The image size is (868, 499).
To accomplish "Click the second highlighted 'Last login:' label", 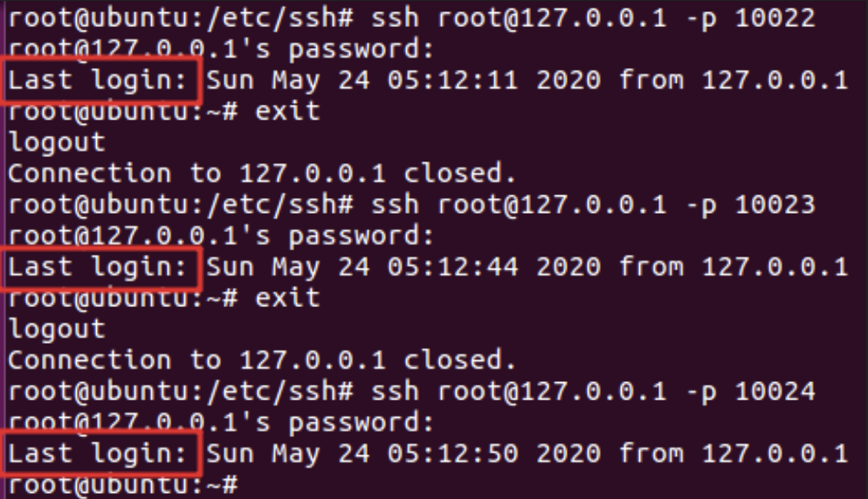I will point(98,267).
